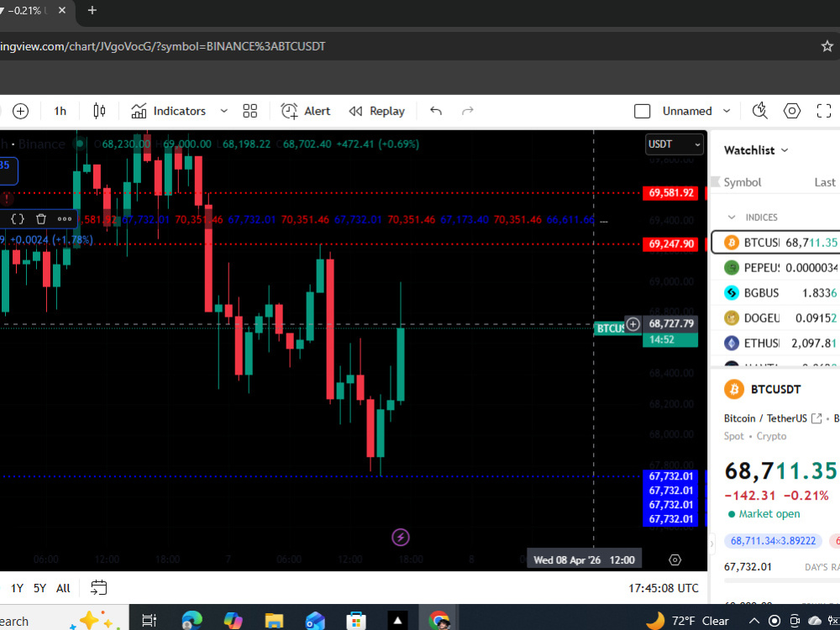Open external link icon next to Bitcoin / TetherUS
The width and height of the screenshot is (840, 630).
coord(816,418)
